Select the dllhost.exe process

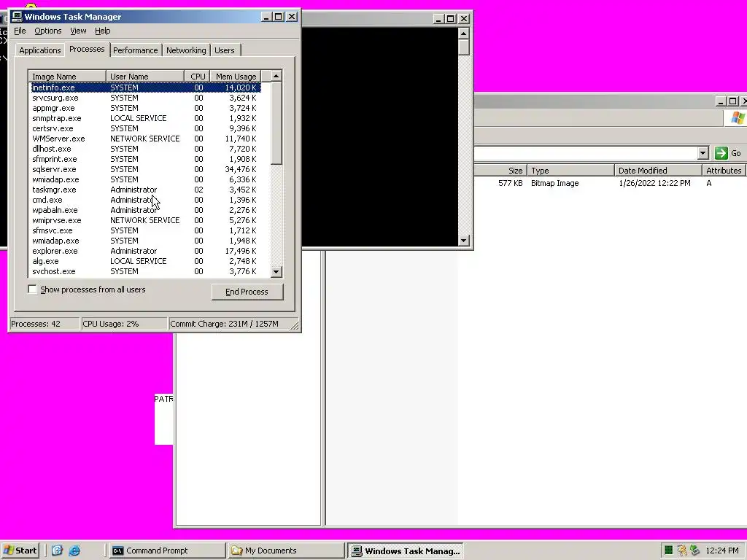52,149
